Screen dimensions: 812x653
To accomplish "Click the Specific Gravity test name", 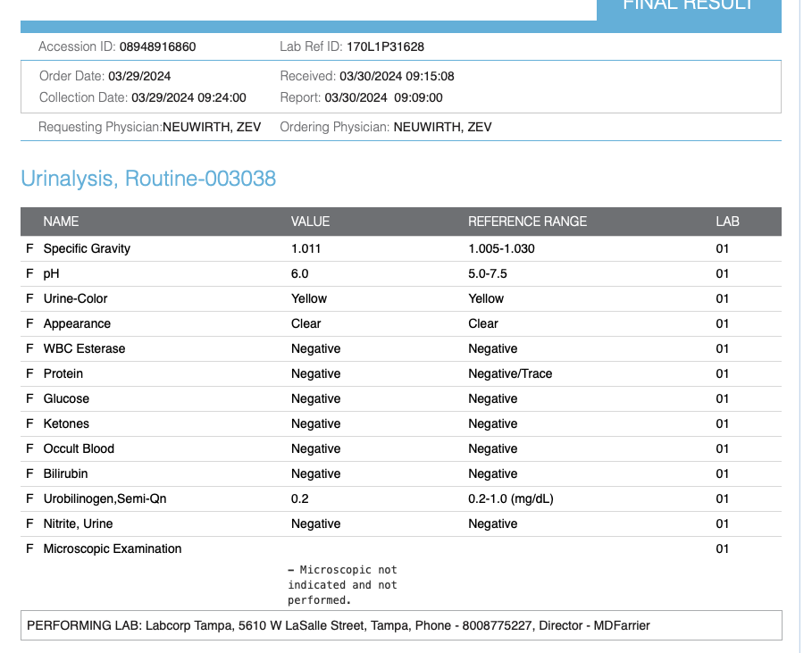I will (87, 248).
